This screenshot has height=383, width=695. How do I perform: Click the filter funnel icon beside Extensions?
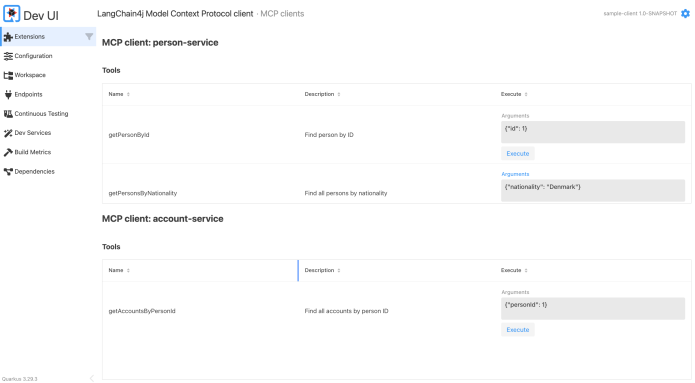coord(89,36)
